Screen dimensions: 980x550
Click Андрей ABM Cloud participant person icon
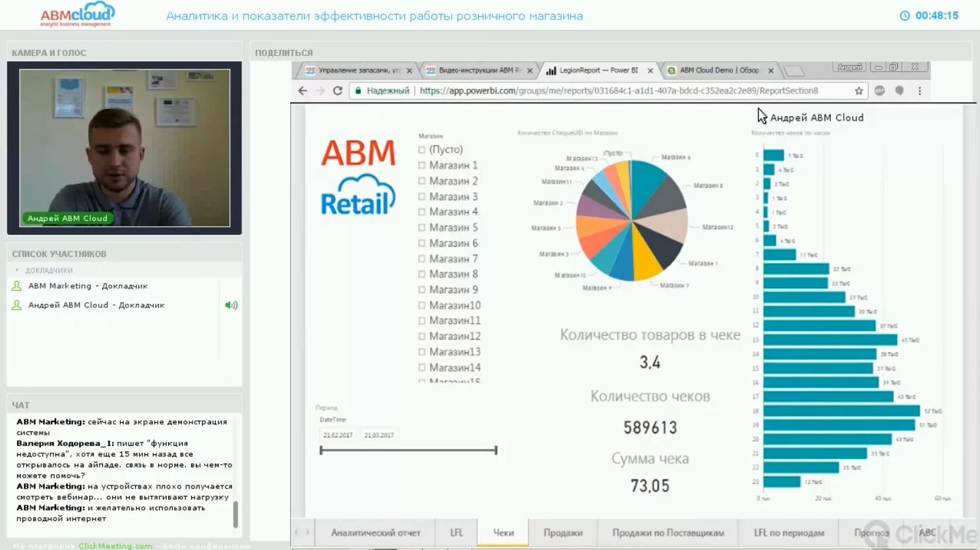click(17, 305)
